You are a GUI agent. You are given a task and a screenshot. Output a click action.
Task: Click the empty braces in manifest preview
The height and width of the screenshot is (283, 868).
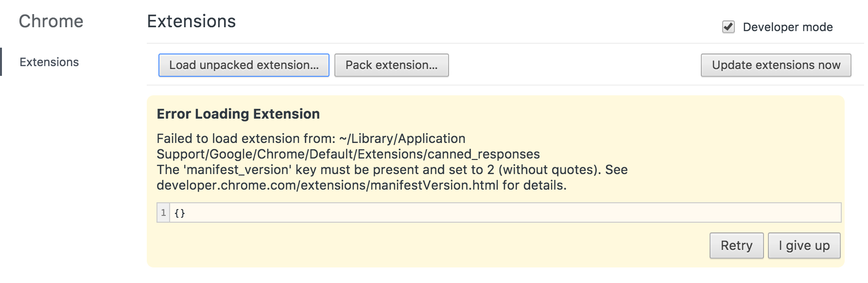pos(180,213)
